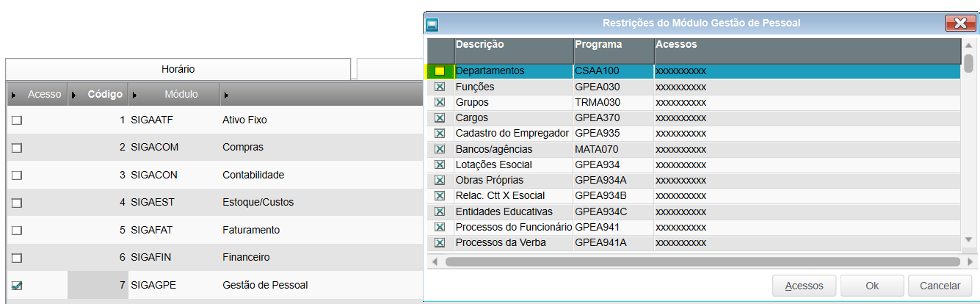Select the GPEA934C program cell

[614, 211]
